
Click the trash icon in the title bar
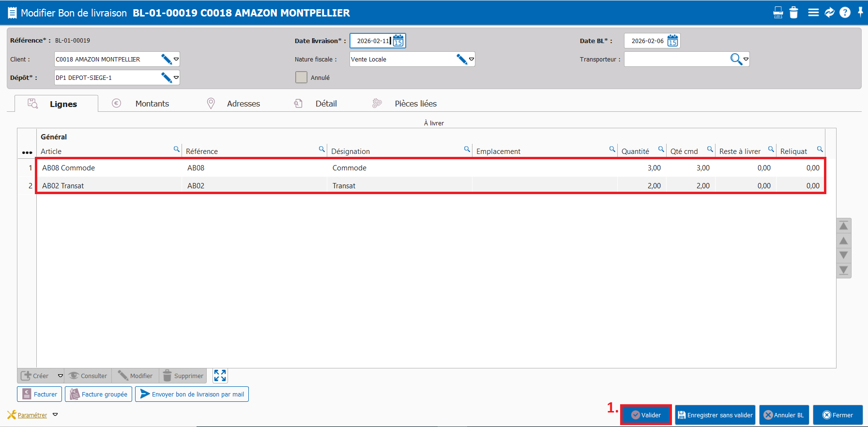[793, 13]
